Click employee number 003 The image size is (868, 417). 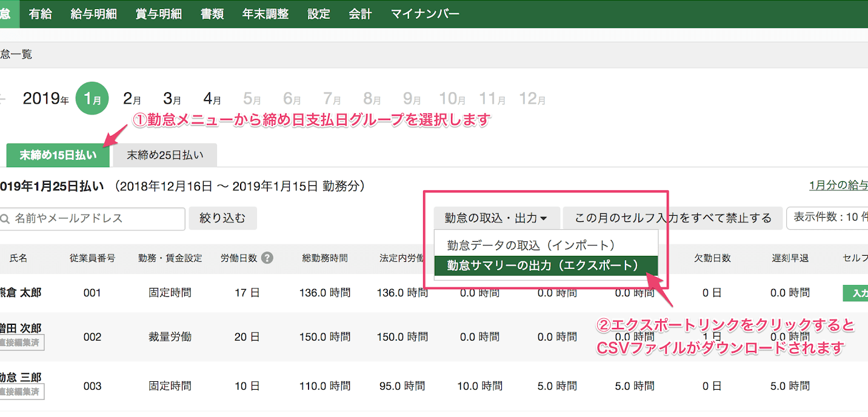coord(92,386)
